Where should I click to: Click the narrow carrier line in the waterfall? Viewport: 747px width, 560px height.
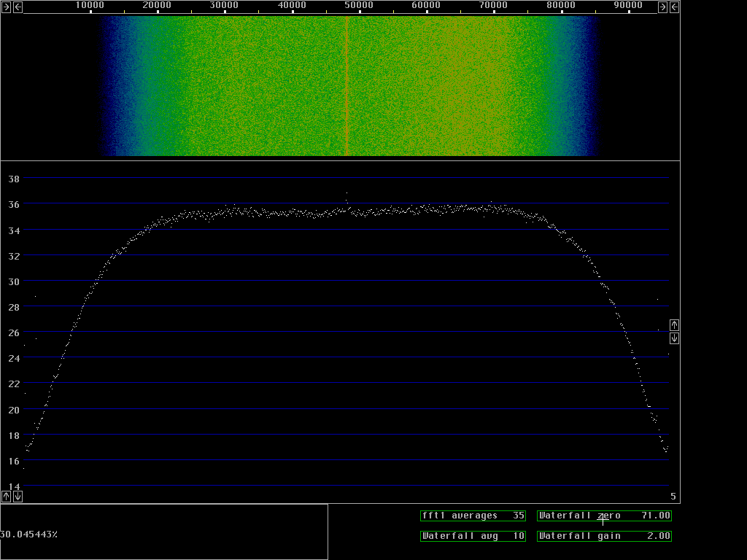point(347,86)
